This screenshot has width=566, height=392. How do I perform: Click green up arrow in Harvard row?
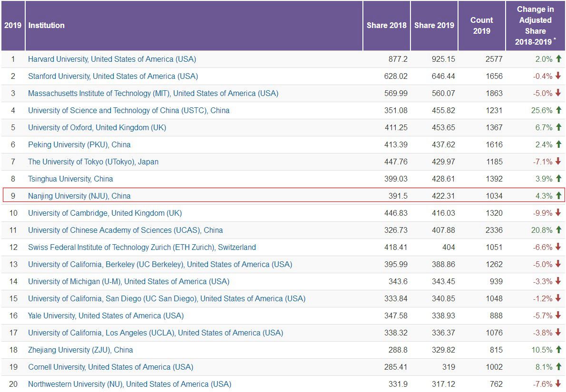coord(558,59)
